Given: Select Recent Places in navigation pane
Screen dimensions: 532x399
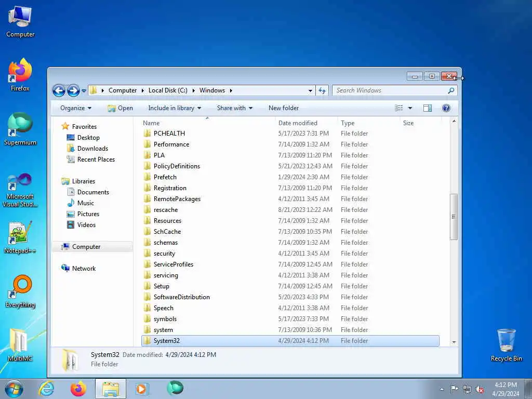Looking at the screenshot, I should tap(96, 159).
